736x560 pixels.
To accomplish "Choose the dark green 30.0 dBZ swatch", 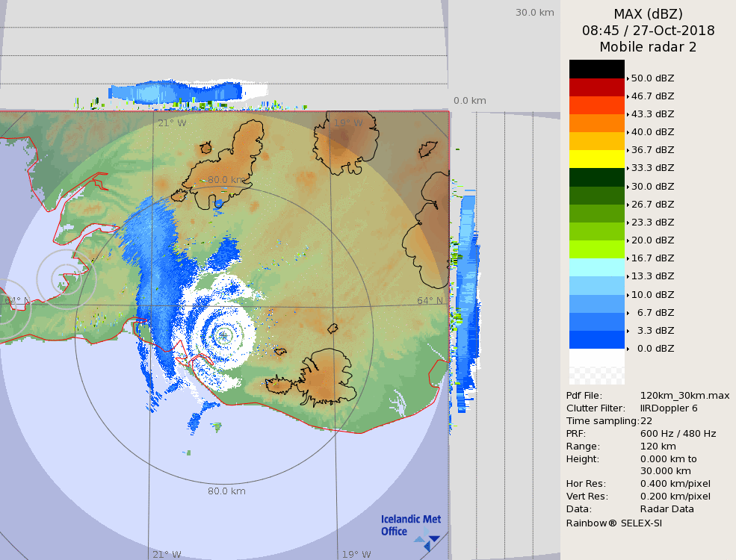I will point(596,177).
